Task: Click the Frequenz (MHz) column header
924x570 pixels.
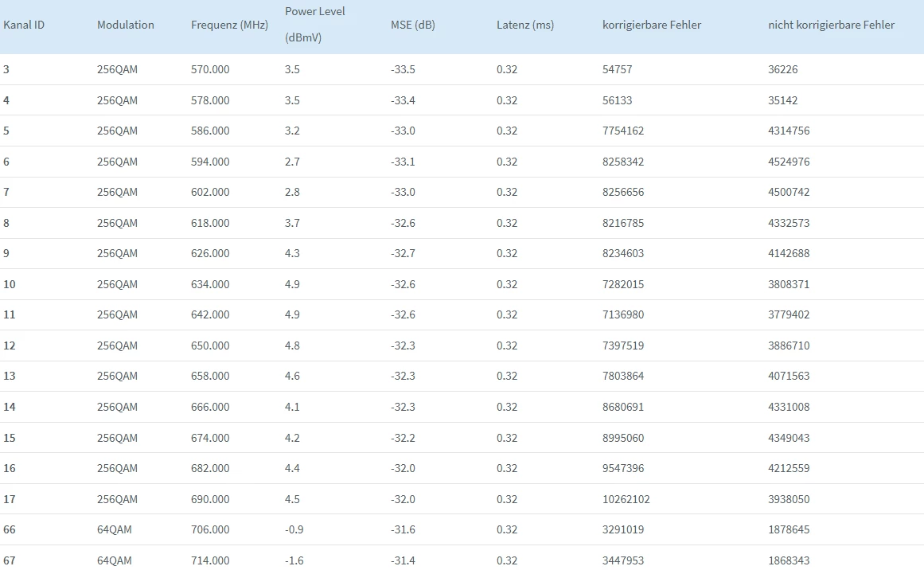Action: tap(229, 25)
